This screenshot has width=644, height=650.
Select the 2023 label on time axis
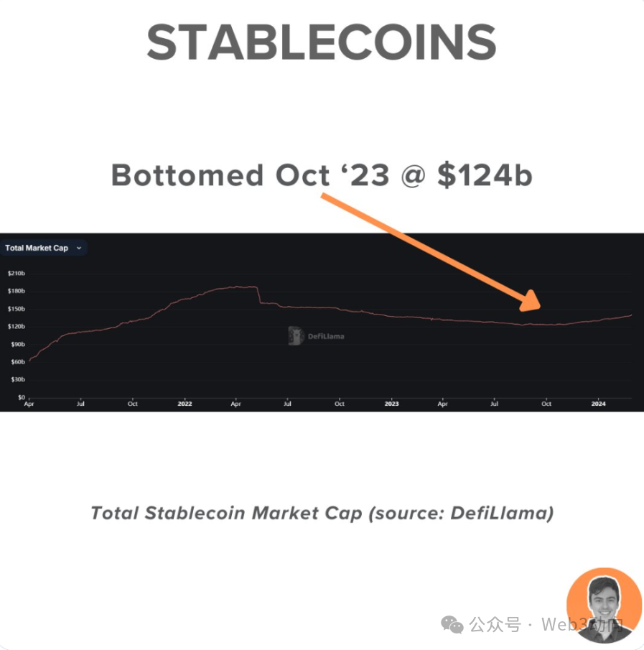(391, 404)
